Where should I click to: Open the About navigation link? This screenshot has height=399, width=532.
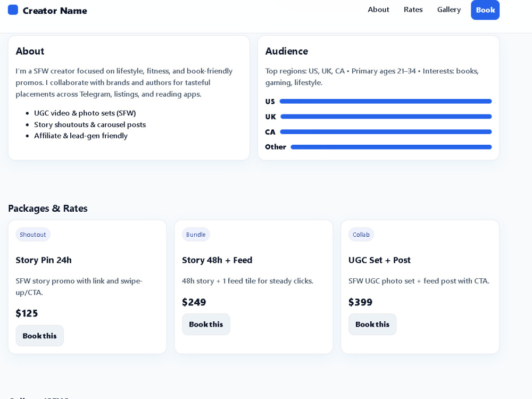coord(378,10)
